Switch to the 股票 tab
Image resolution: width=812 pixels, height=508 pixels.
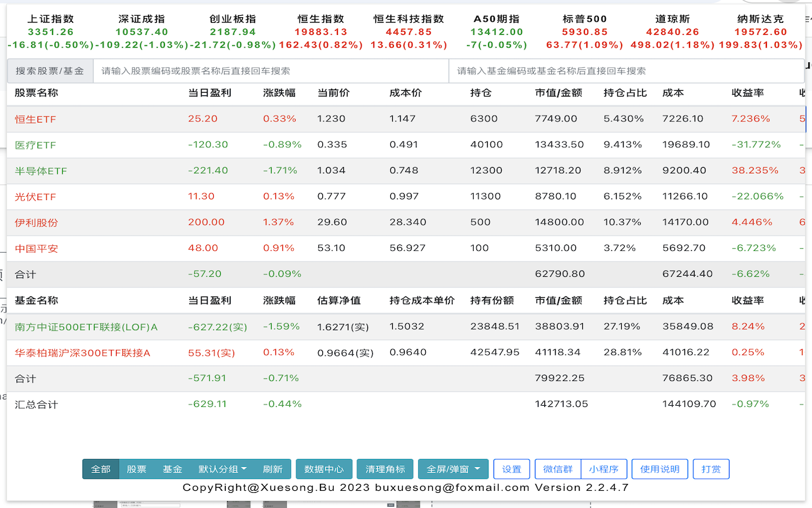(x=136, y=469)
